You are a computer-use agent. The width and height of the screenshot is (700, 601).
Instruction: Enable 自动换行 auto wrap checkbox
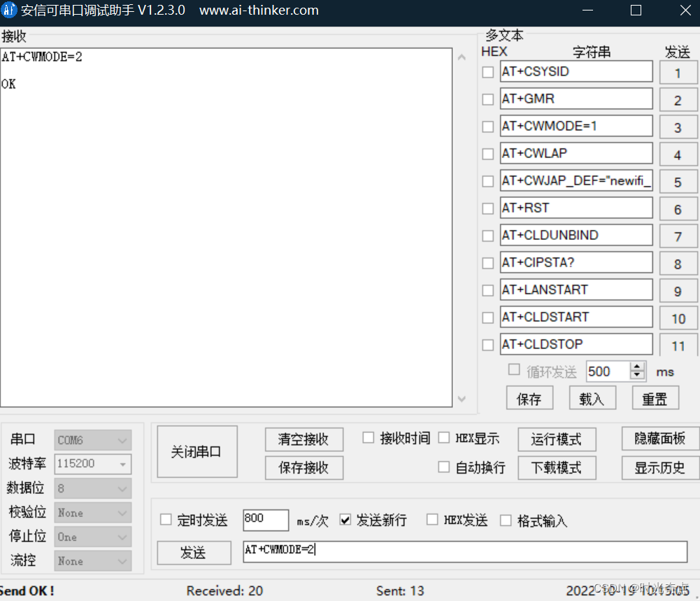tap(444, 467)
